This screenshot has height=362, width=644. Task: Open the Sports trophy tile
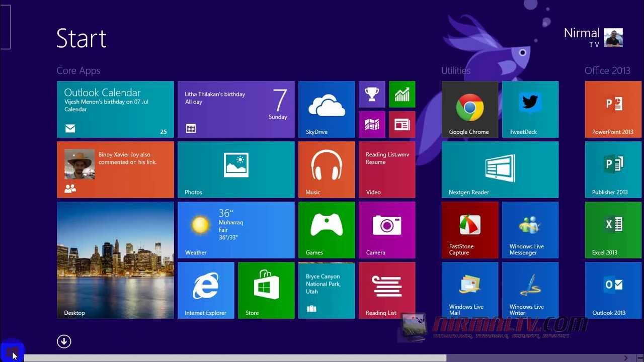(372, 94)
